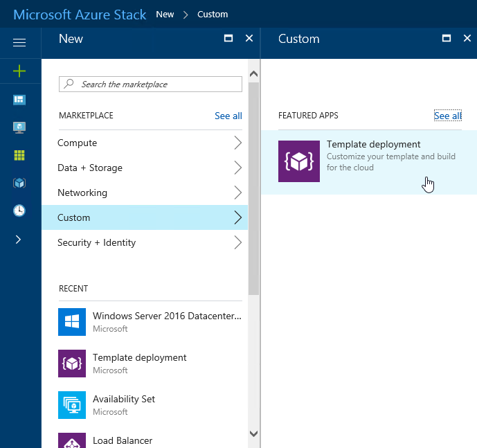The width and height of the screenshot is (477, 448).
Task: Click Featured Apps See all link
Action: 447,116
